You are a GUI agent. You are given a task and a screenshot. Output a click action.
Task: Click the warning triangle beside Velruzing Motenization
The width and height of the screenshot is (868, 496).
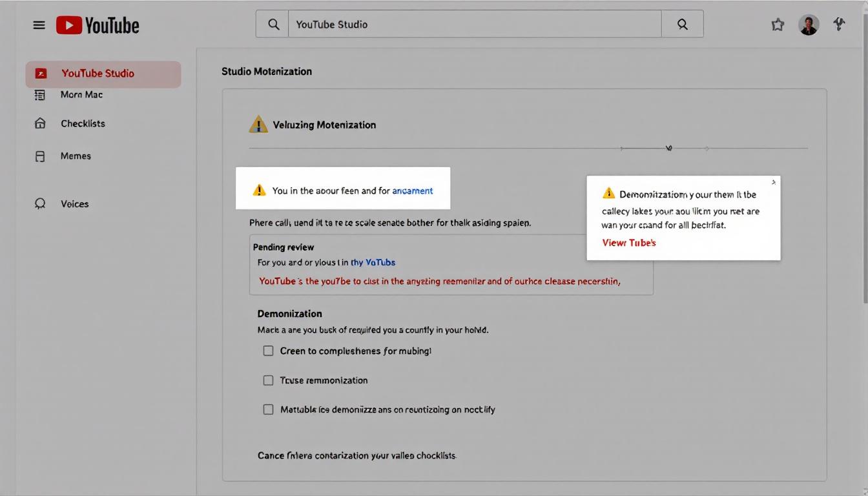(258, 124)
